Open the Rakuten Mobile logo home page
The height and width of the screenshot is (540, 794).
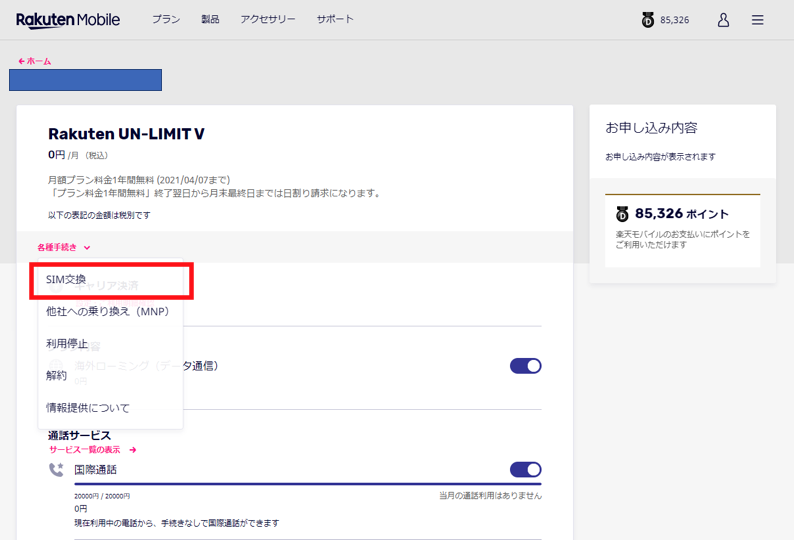point(68,20)
